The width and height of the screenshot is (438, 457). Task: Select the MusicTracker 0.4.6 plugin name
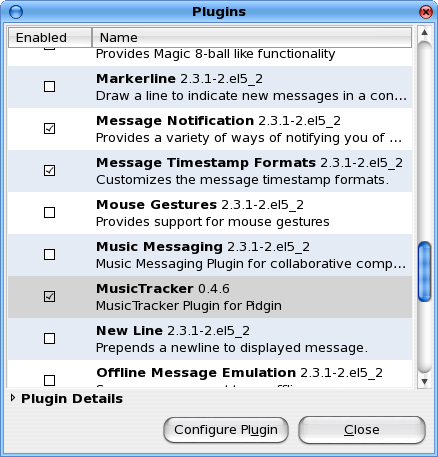[x=163, y=289]
